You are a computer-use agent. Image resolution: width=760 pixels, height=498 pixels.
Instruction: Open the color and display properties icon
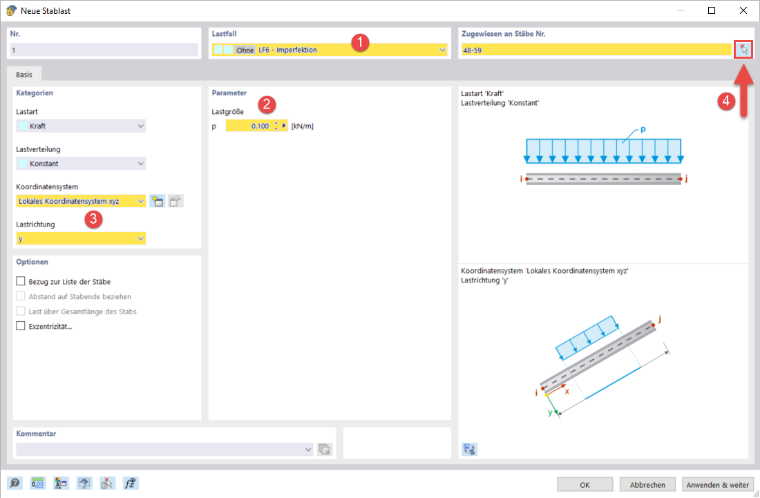coord(61,483)
